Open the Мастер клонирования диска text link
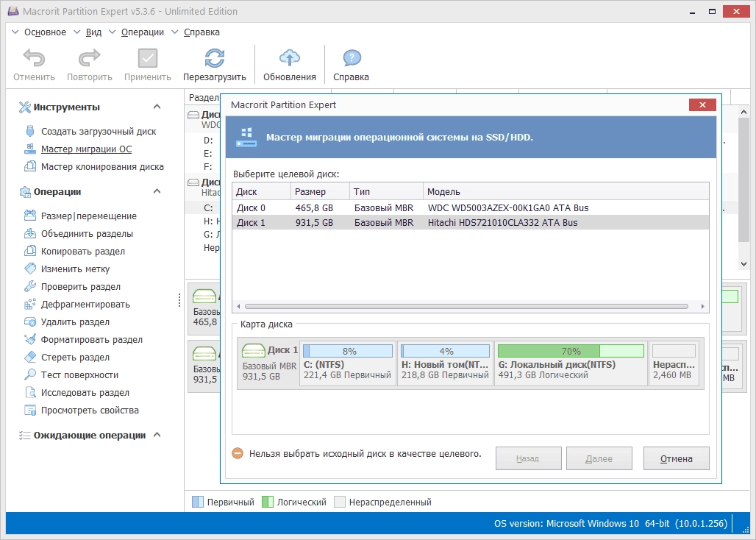The width and height of the screenshot is (756, 540). [102, 167]
